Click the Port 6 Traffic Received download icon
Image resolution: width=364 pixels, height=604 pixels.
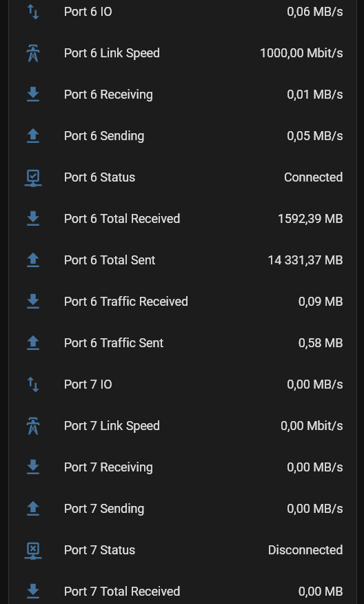33,302
